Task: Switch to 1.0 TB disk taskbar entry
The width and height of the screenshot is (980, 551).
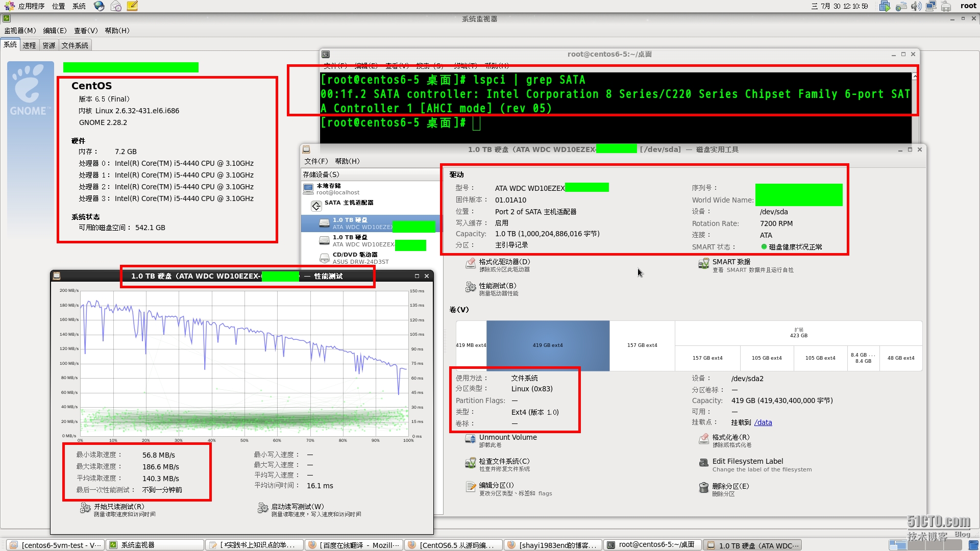Action: pos(752,545)
